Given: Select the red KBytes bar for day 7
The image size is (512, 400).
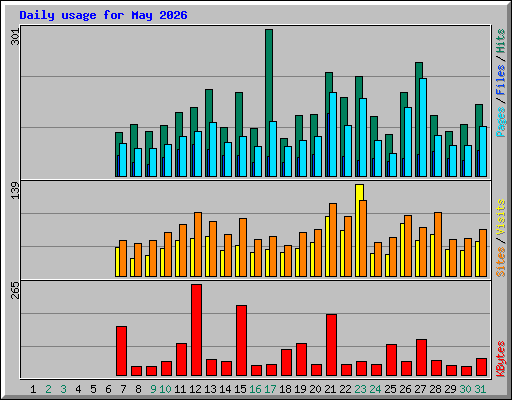Looking at the screenshot, I should pos(121,351).
